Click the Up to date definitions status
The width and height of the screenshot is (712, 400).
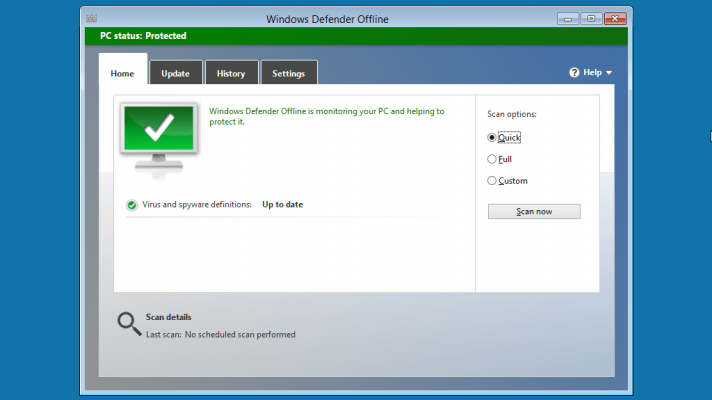pyautogui.click(x=282, y=205)
